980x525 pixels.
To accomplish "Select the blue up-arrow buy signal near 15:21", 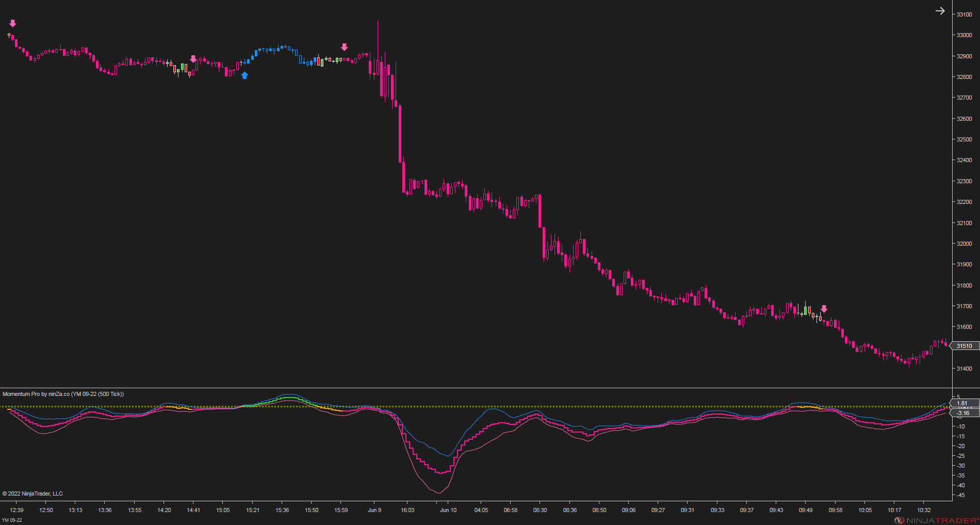I will coord(244,75).
